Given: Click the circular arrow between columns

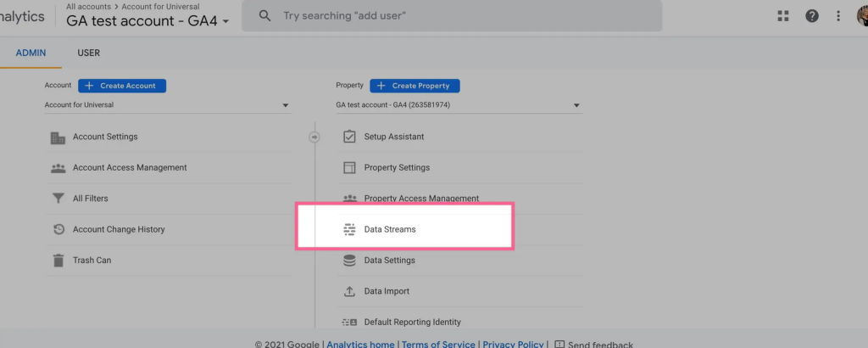Looking at the screenshot, I should 314,137.
